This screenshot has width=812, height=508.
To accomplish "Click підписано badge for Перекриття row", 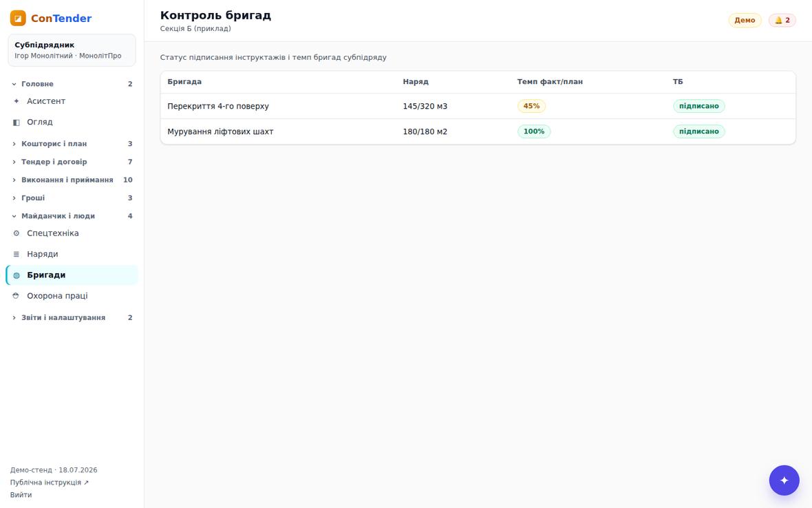I will click(698, 106).
